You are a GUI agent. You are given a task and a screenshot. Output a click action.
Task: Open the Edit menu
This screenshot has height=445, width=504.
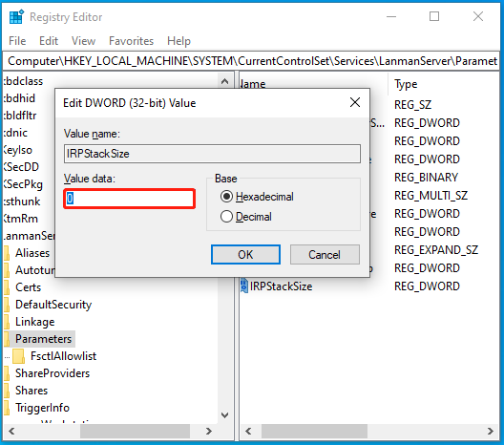[49, 41]
